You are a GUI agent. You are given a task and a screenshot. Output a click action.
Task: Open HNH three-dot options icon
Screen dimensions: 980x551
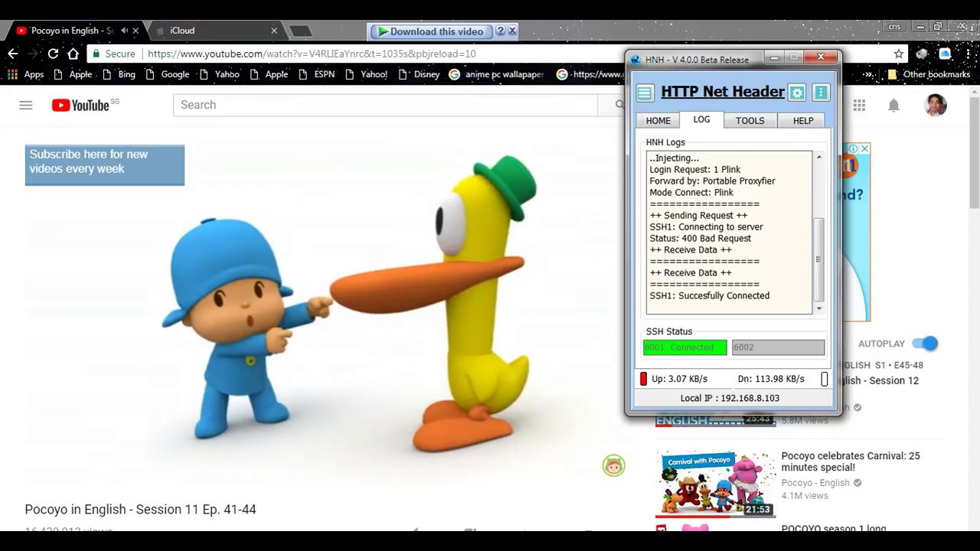pos(821,93)
